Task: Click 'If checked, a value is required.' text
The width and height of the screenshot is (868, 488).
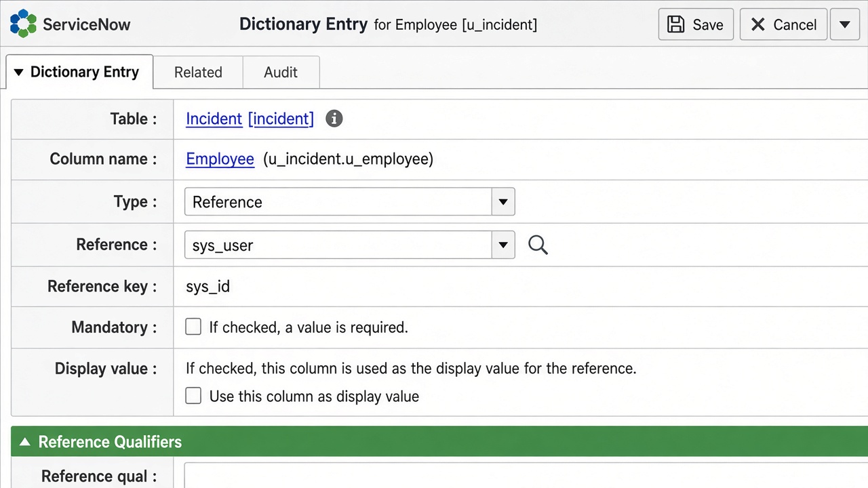Action: coord(309,327)
